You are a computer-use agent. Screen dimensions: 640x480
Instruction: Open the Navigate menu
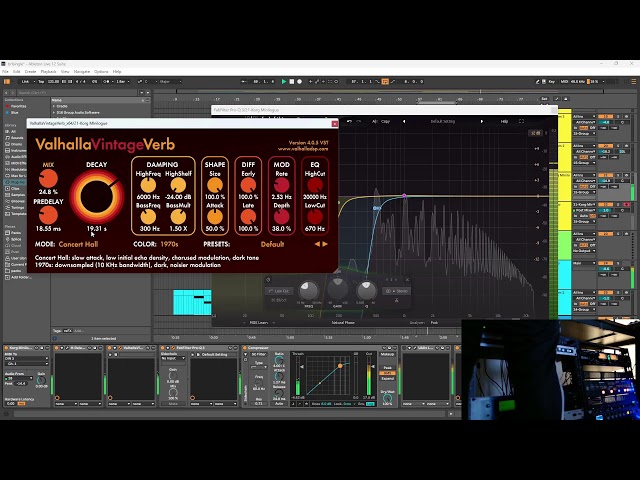coord(82,71)
